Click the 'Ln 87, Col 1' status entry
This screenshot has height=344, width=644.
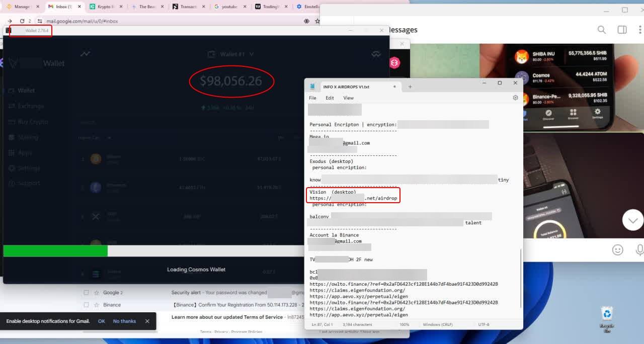pyautogui.click(x=323, y=325)
